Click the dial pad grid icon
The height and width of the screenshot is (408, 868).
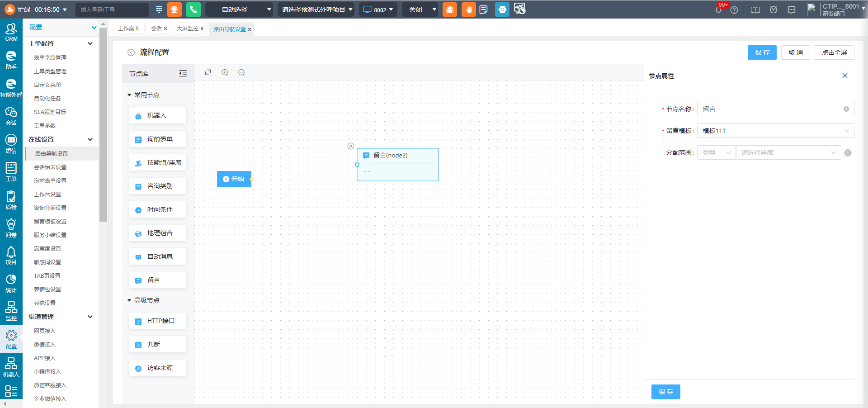click(159, 9)
